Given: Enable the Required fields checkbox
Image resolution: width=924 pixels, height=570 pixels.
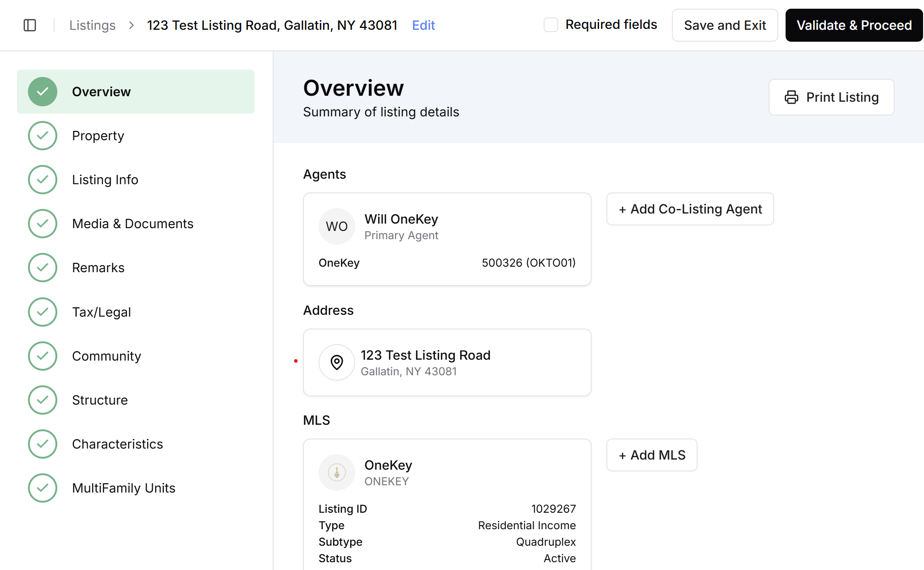Looking at the screenshot, I should pos(551,25).
